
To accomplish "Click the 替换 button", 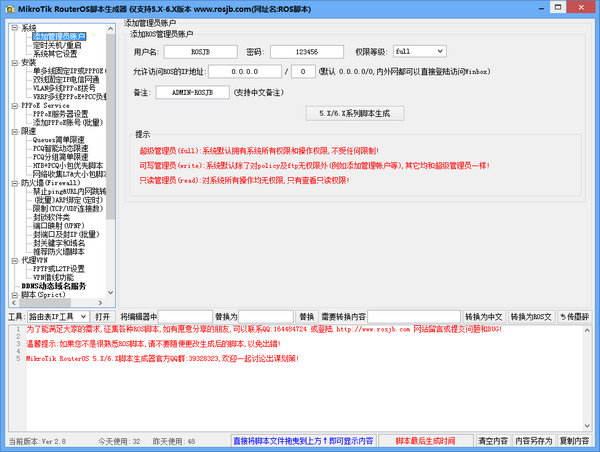I will coord(307,317).
